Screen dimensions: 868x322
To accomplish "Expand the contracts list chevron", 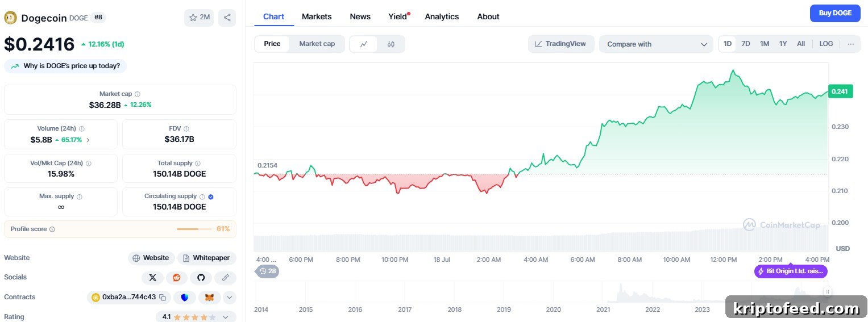I will pyautogui.click(x=230, y=297).
